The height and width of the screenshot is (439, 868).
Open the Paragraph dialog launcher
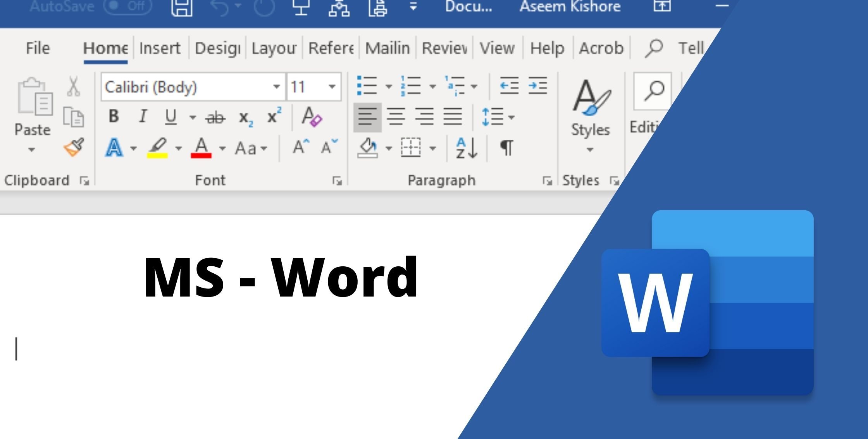tap(547, 181)
